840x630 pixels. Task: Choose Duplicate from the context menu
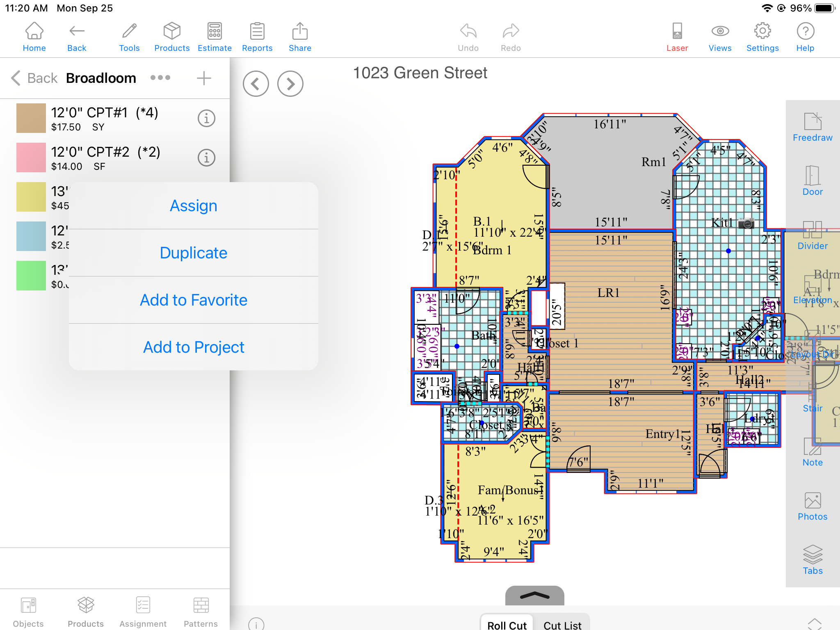point(194,253)
